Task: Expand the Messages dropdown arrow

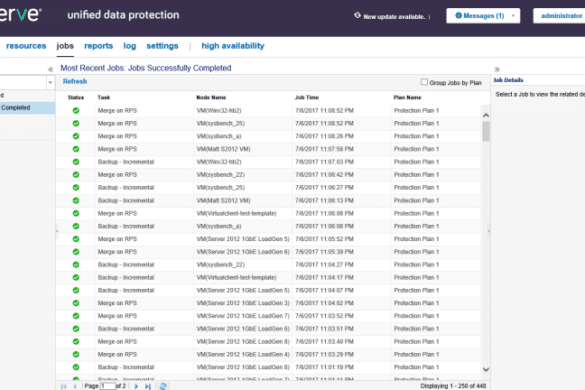Action: (513, 16)
